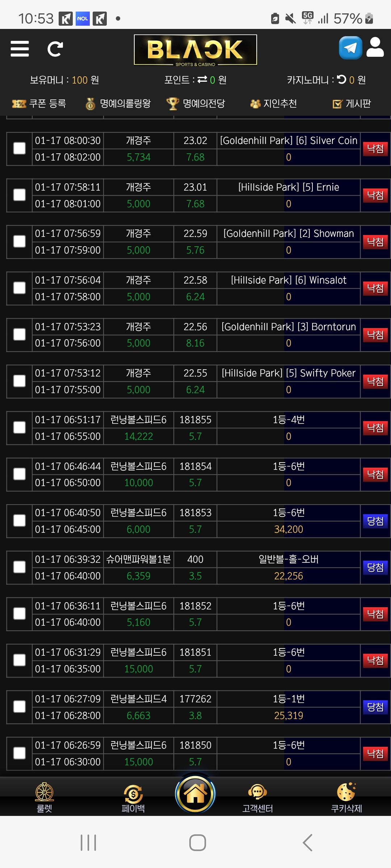
Task: Tap the refresh arrow icon
Action: click(x=55, y=49)
